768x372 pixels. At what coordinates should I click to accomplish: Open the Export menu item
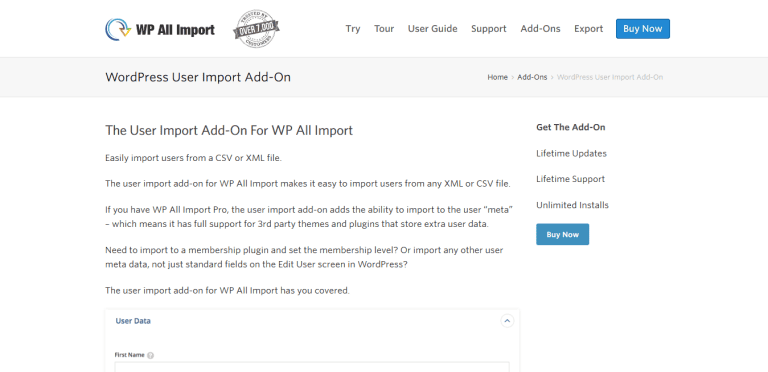click(x=589, y=29)
